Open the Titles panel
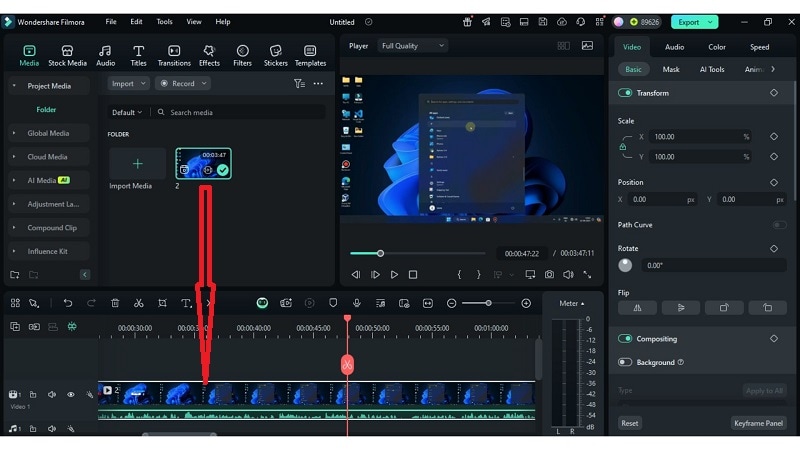The image size is (800, 450). [138, 56]
